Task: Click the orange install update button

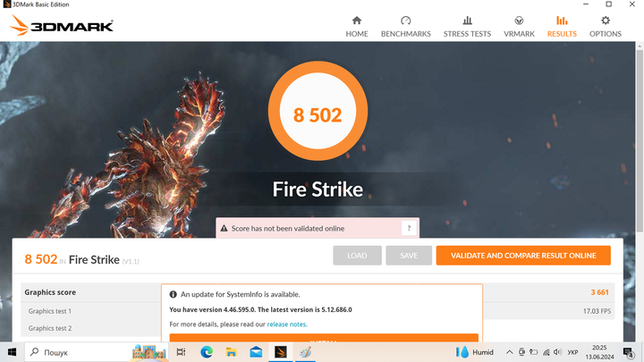Action: click(324, 338)
